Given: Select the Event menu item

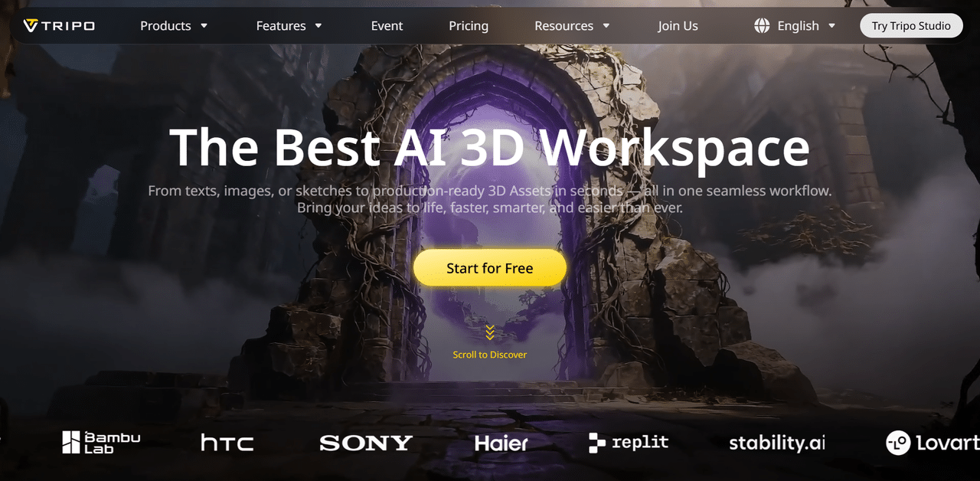Looking at the screenshot, I should pyautogui.click(x=387, y=25).
